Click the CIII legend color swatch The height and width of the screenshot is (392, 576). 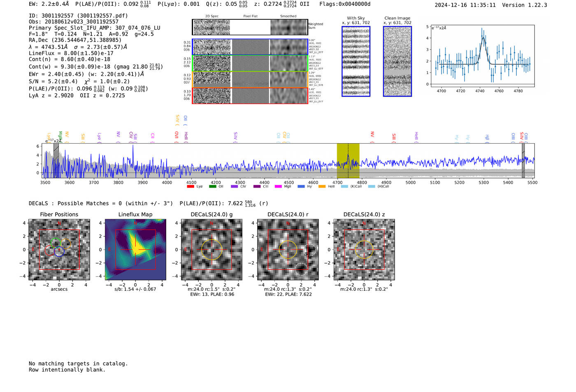(x=257, y=187)
